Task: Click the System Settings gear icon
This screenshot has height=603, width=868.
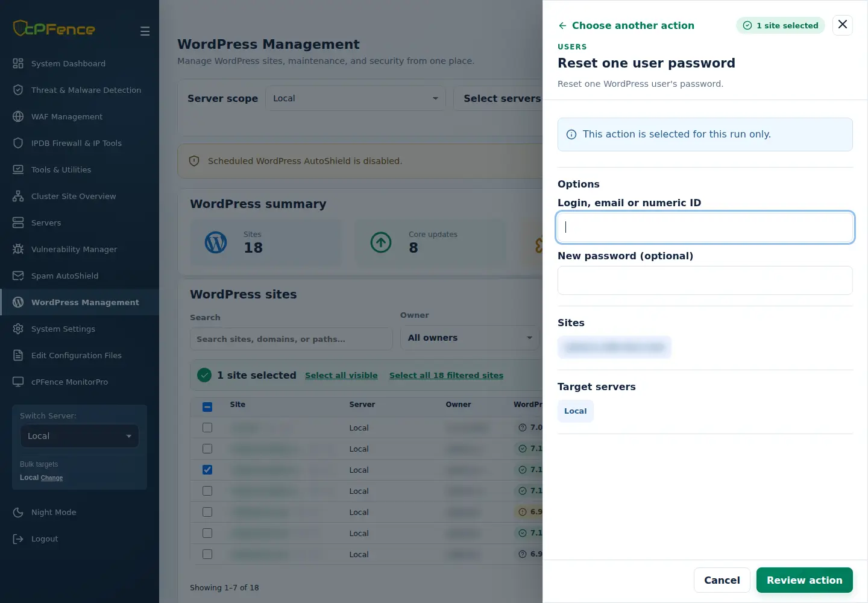Action: [18, 329]
